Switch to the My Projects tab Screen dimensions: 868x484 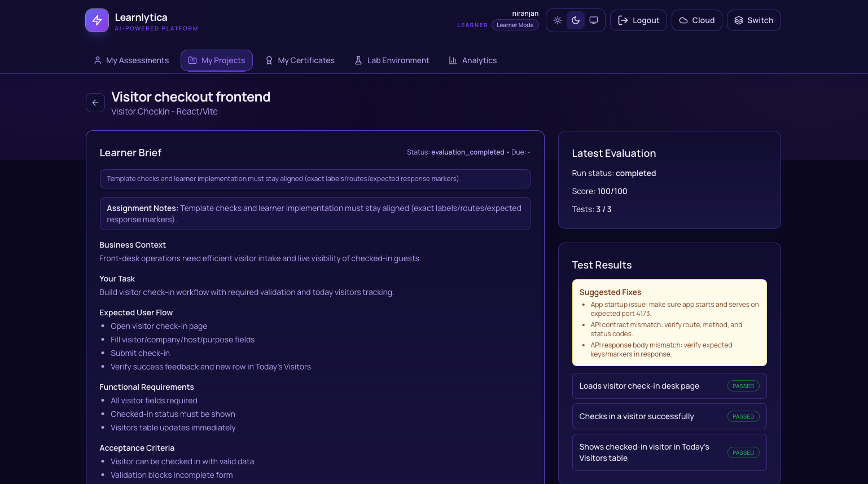(x=217, y=60)
